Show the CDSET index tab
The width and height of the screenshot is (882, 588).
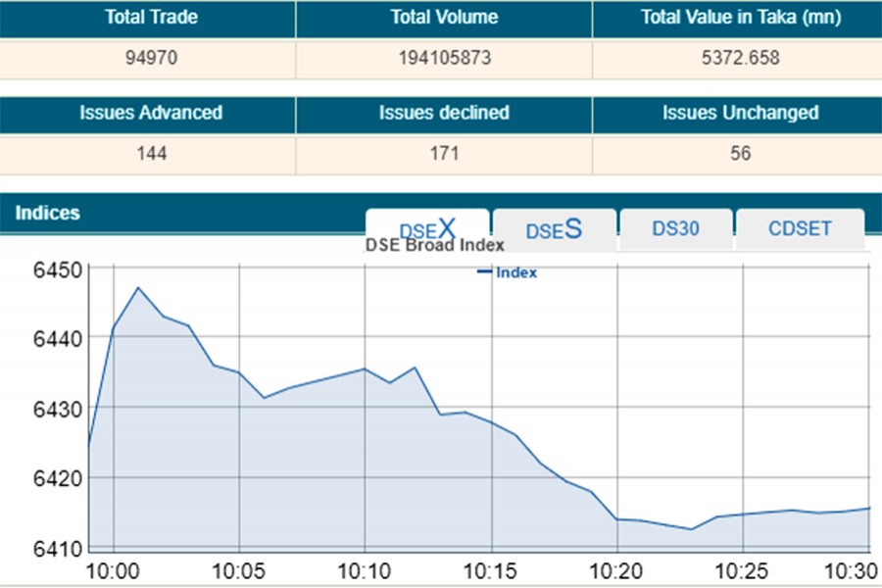pyautogui.click(x=800, y=228)
